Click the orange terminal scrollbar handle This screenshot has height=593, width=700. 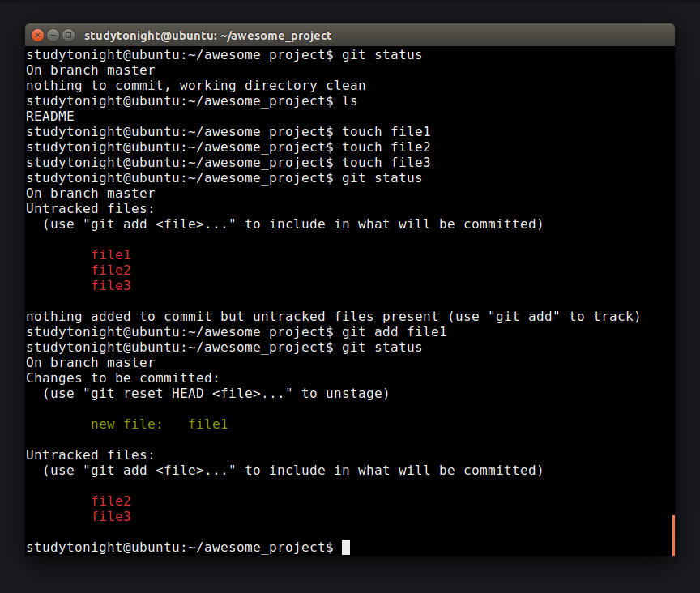click(x=673, y=535)
